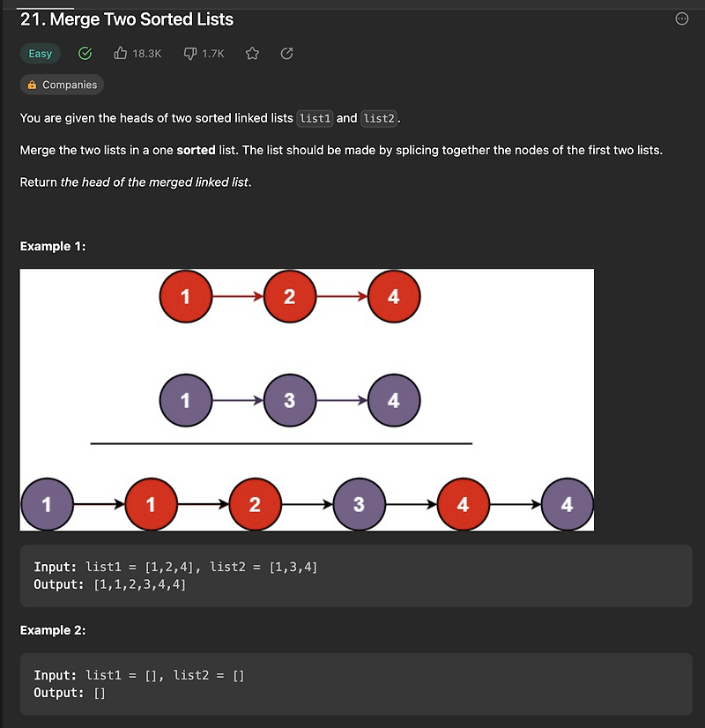The image size is (705, 728).
Task: Star this problem as favorite
Action: pos(252,54)
